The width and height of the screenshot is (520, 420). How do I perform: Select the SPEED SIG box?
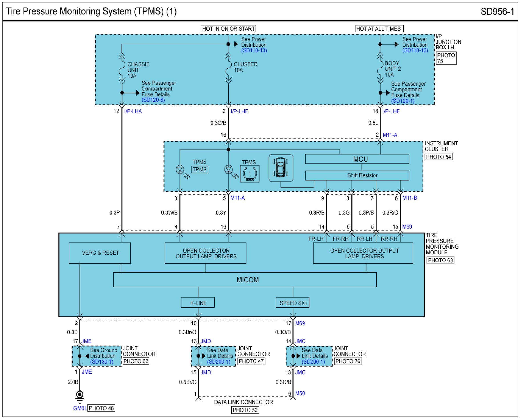click(x=292, y=303)
